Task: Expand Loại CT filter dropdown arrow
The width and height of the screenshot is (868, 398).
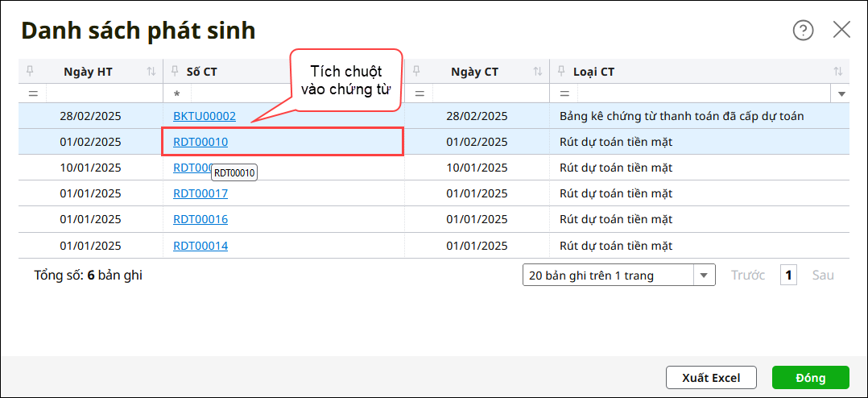Action: coord(841,94)
